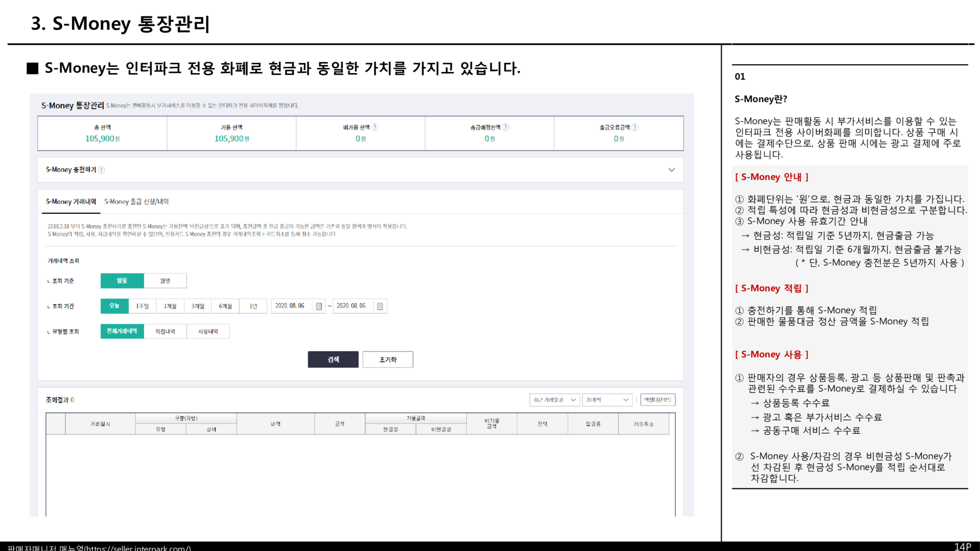Click the 총 잔액 value 105,900원
The height and width of the screenshot is (551, 980).
coord(103,139)
